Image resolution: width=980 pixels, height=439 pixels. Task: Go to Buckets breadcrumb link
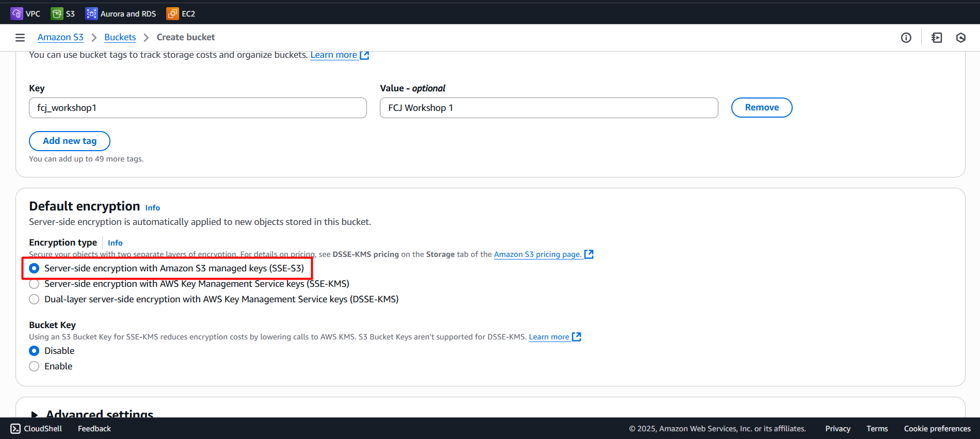[120, 37]
